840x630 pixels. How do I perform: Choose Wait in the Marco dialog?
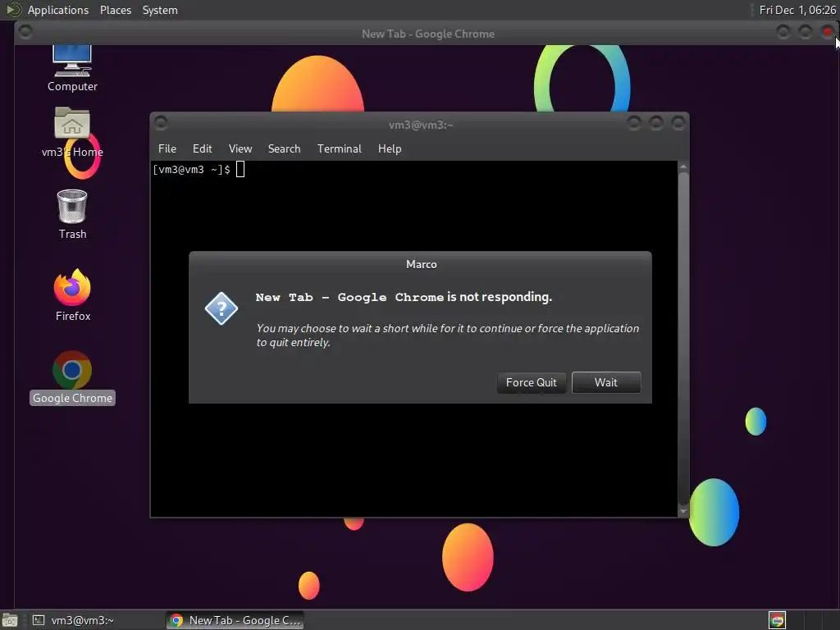point(606,382)
